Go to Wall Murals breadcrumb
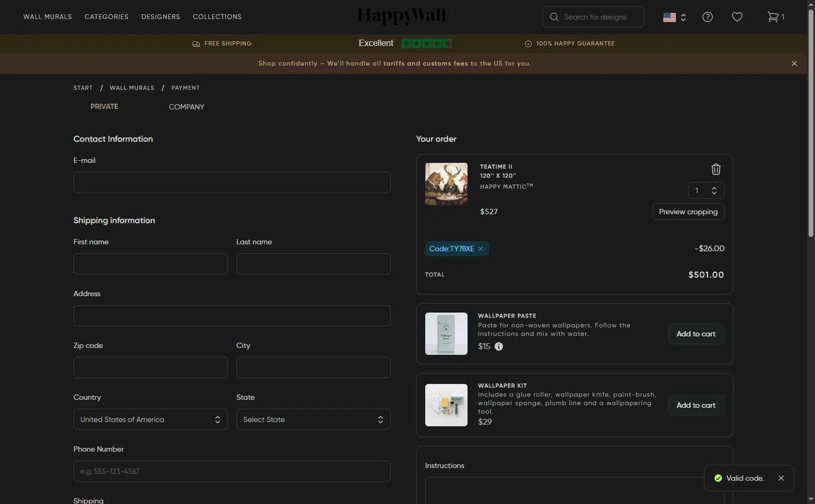This screenshot has height=504, width=815. pyautogui.click(x=132, y=88)
